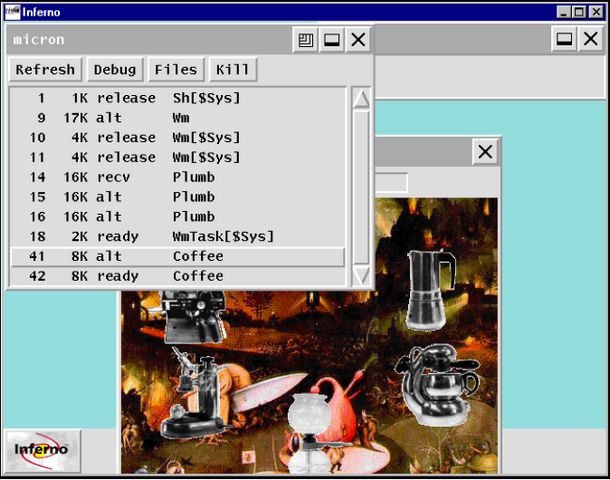This screenshot has height=480, width=610.
Task: Select process 10 Wm[$Sys] row
Action: tap(177, 138)
